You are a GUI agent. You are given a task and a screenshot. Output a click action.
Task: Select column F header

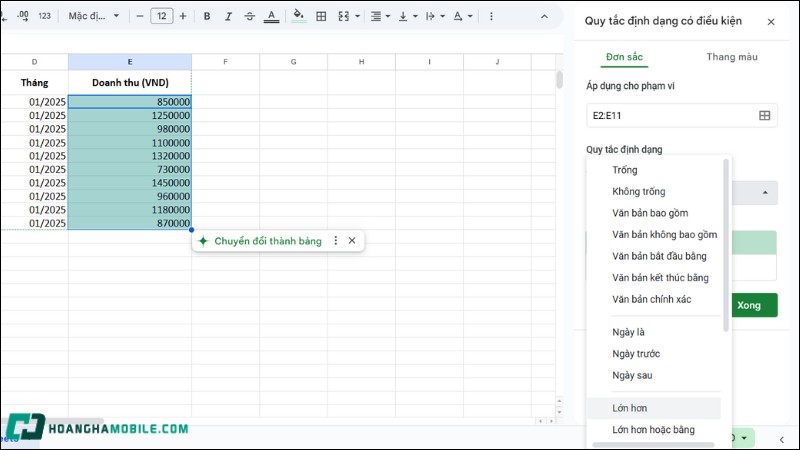[x=226, y=62]
